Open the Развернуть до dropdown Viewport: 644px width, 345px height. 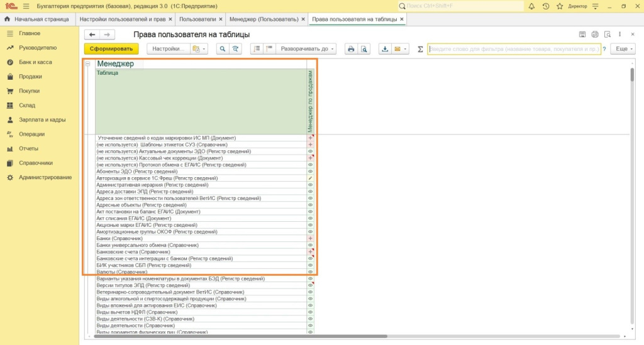[x=307, y=49]
